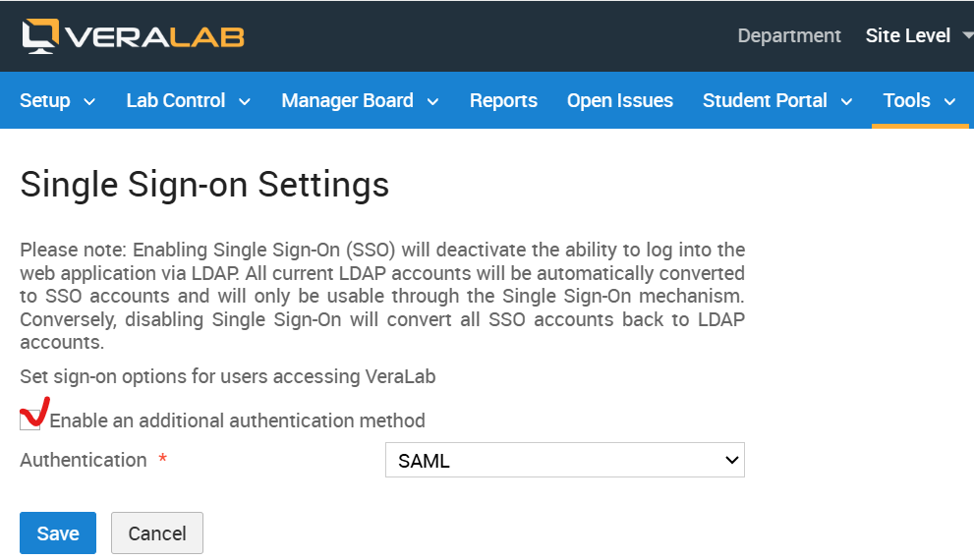Screen dimensions: 974x560
Task: Open the Site Level dropdown
Action: (919, 36)
